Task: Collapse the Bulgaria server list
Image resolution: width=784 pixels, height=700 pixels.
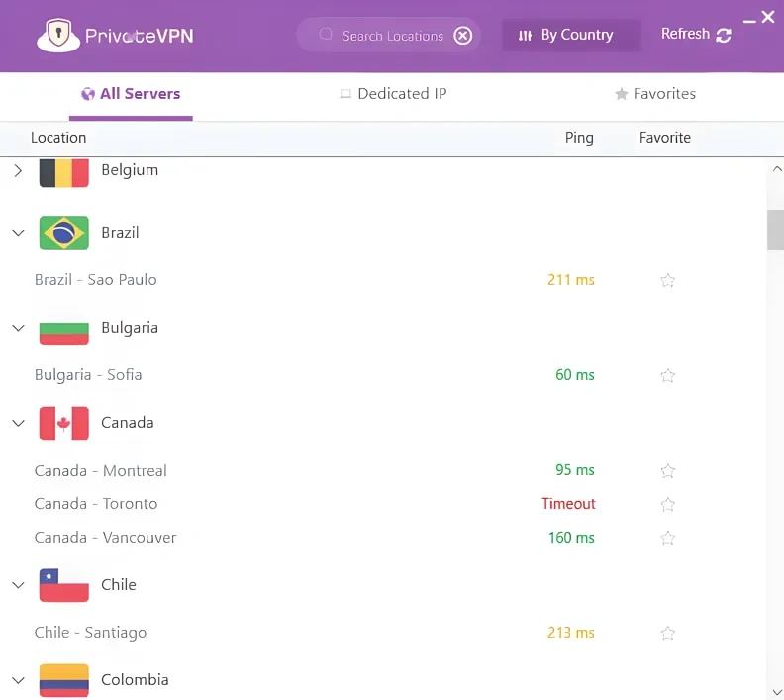Action: tap(18, 328)
